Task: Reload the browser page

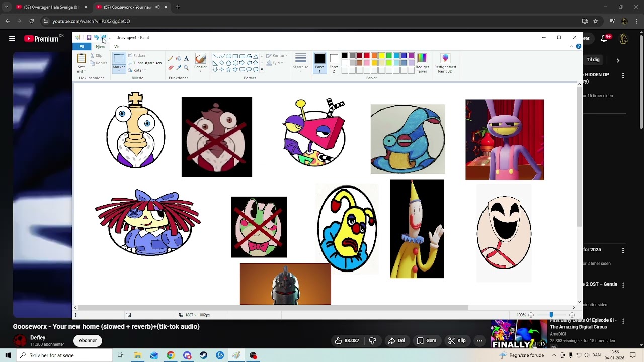Action: pos(31,21)
